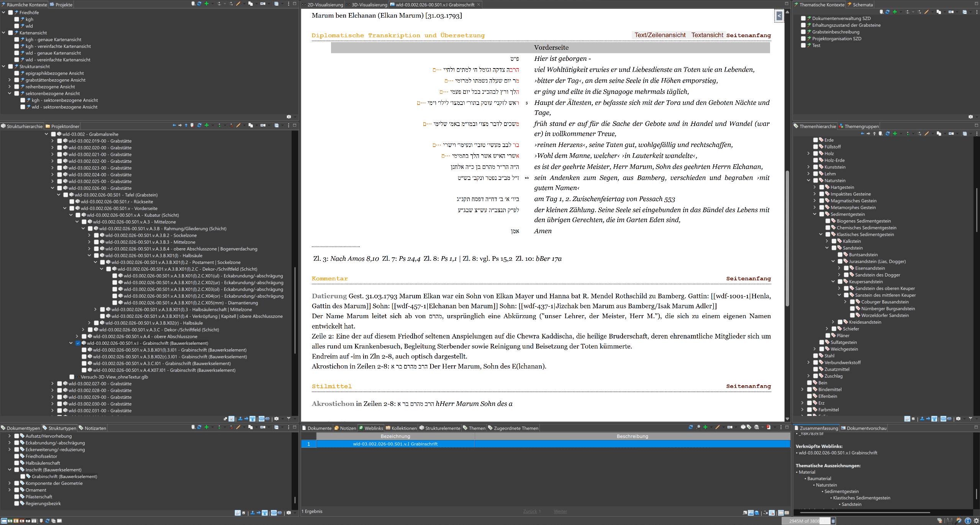The image size is (980, 525).
Task: Click the PDF export icon in Dokumente toolbar
Action: click(x=769, y=427)
